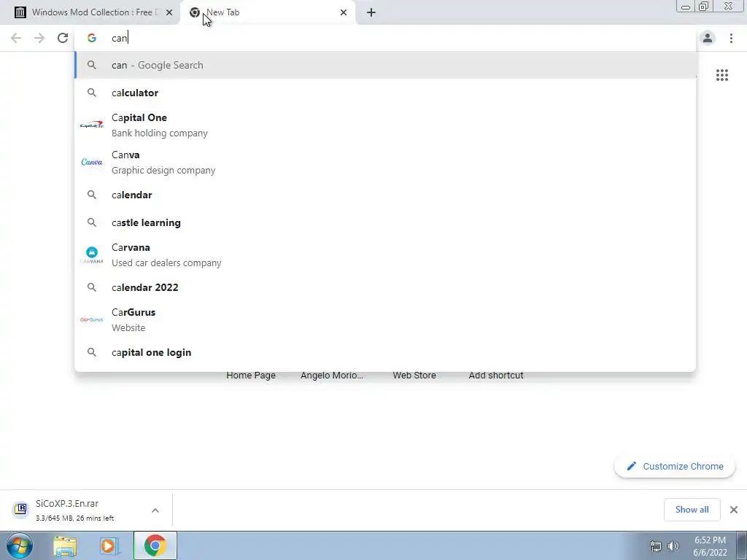The height and width of the screenshot is (560, 747).
Task: Click Show all downloads
Action: (692, 510)
